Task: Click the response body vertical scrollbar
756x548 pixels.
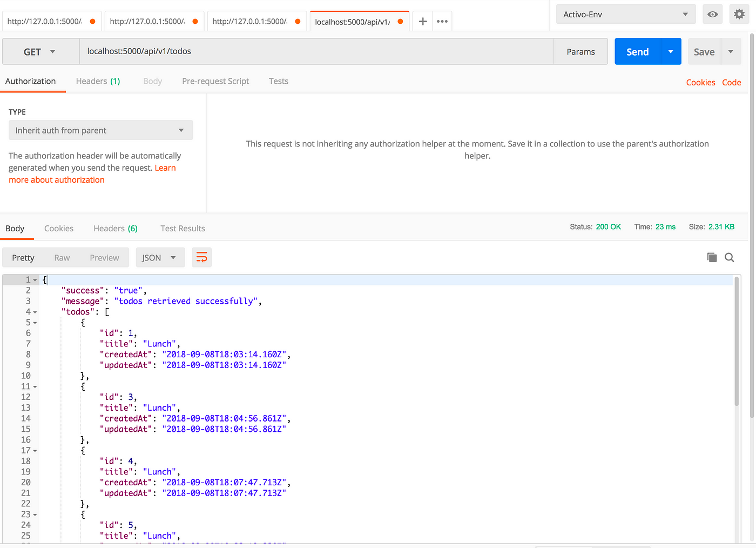Action: pyautogui.click(x=737, y=342)
